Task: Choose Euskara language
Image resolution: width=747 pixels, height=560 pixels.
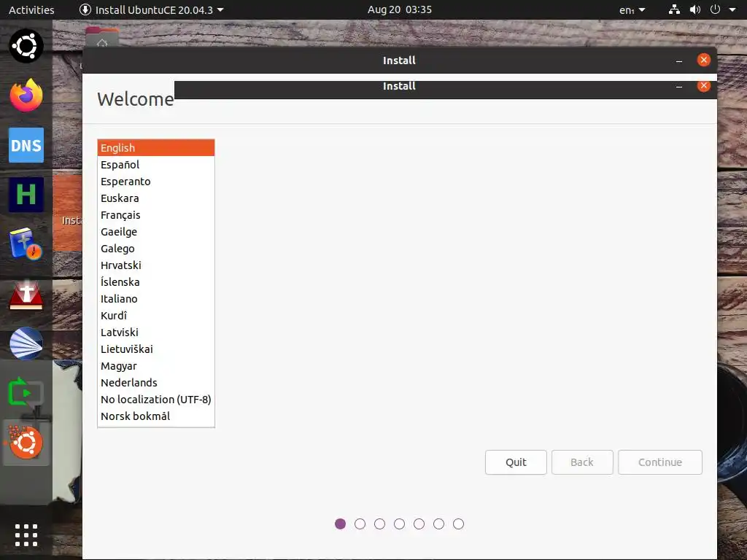Action: click(156, 198)
